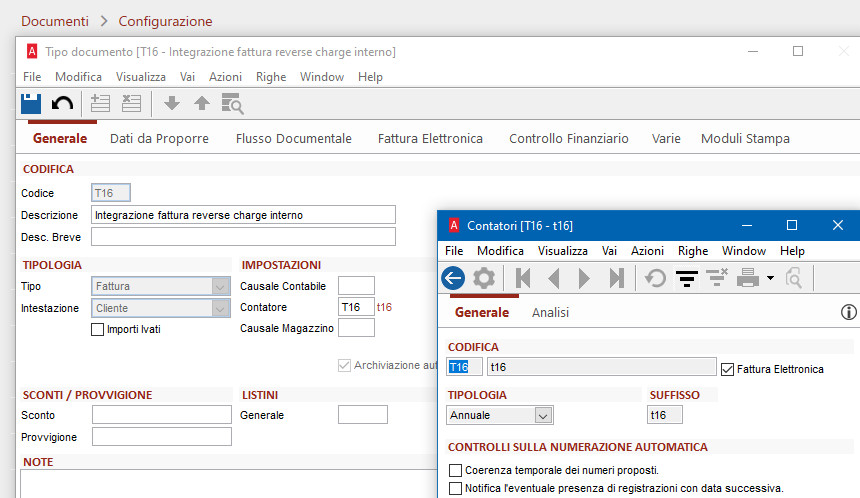Open the info icon in Contatori
The width and height of the screenshot is (860, 498).
click(848, 312)
